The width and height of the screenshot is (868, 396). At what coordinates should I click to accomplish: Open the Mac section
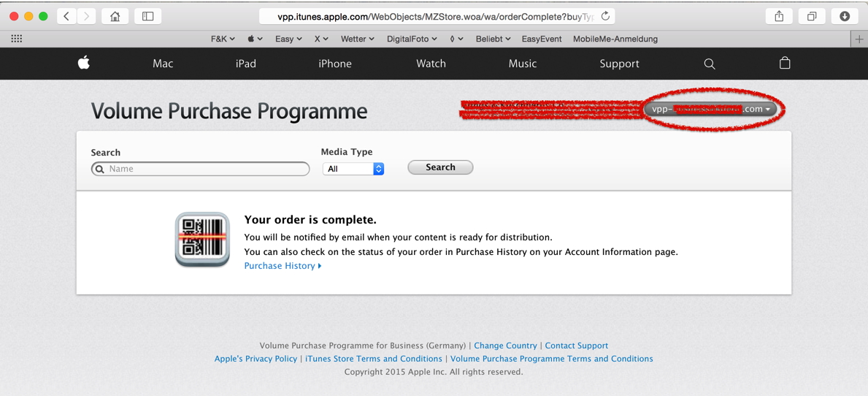point(163,64)
